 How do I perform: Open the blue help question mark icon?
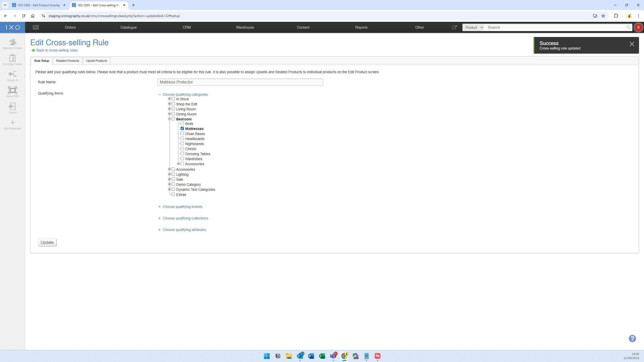coord(632,338)
